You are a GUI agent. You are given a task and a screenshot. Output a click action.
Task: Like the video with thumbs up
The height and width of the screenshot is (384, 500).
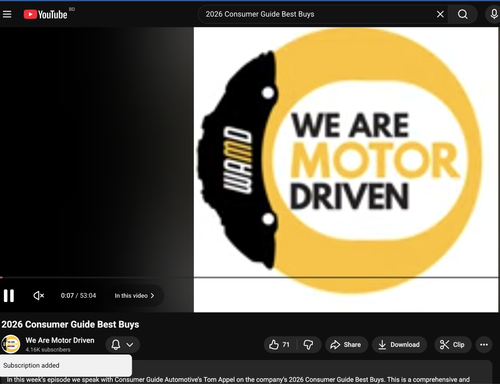[x=279, y=345]
